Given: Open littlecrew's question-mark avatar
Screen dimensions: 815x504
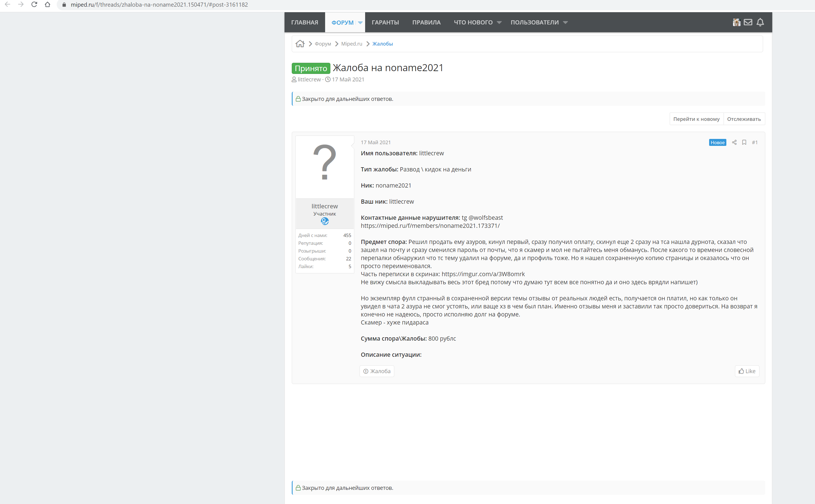Looking at the screenshot, I should pos(325,167).
